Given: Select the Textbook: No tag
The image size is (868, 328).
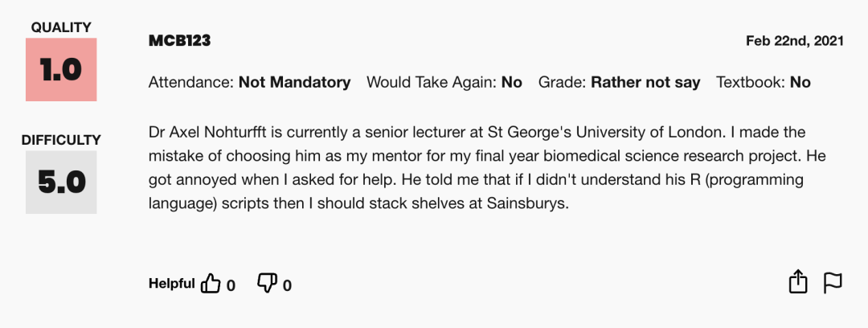Looking at the screenshot, I should click(x=764, y=83).
